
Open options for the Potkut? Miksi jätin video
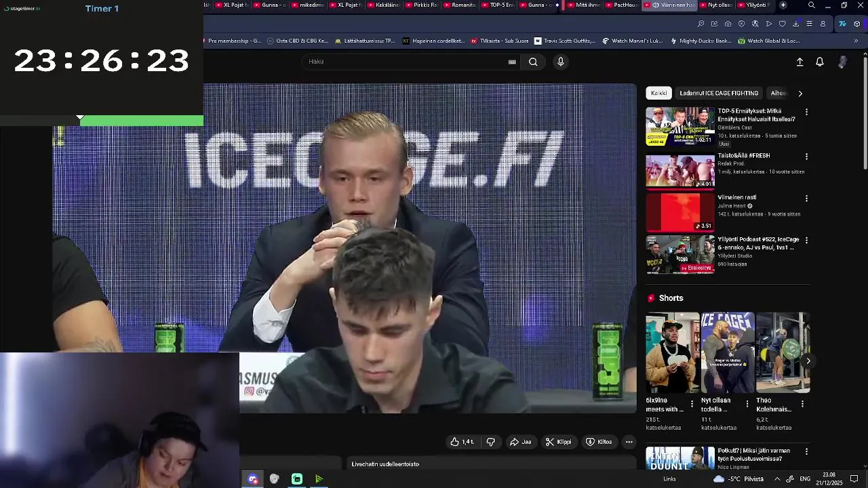click(806, 451)
